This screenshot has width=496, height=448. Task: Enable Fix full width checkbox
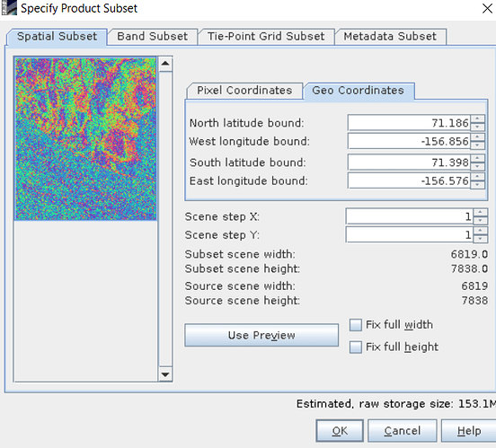pos(356,325)
